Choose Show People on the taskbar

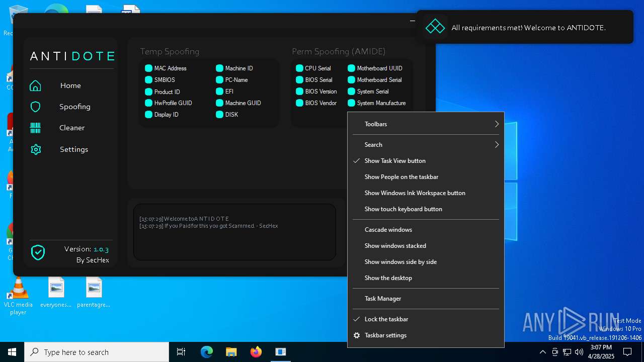pyautogui.click(x=426, y=177)
